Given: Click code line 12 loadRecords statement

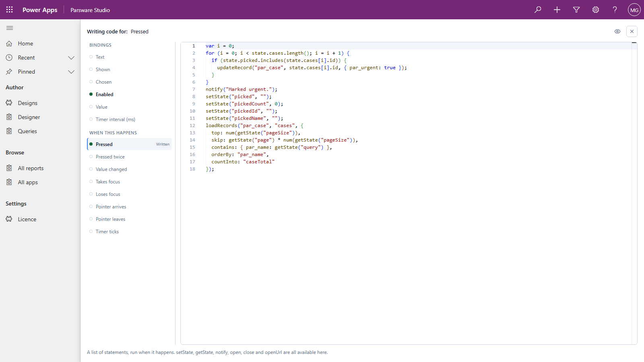Looking at the screenshot, I should (254, 125).
